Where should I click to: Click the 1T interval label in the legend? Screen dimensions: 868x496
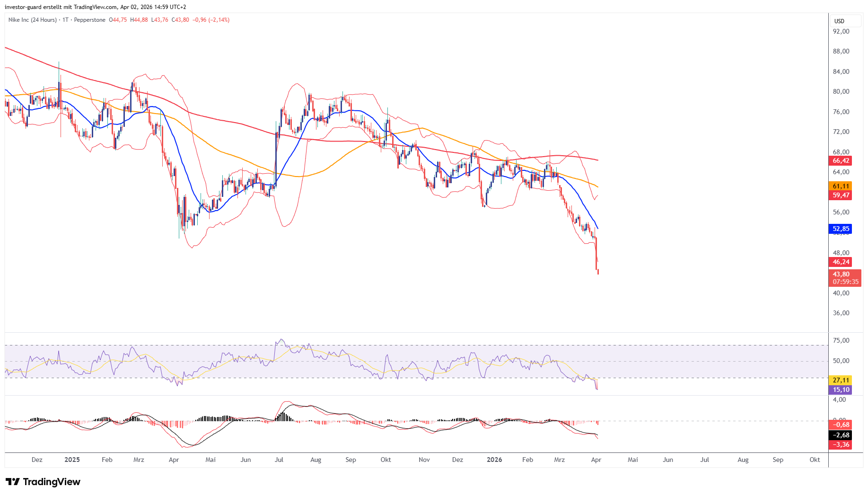[65, 20]
